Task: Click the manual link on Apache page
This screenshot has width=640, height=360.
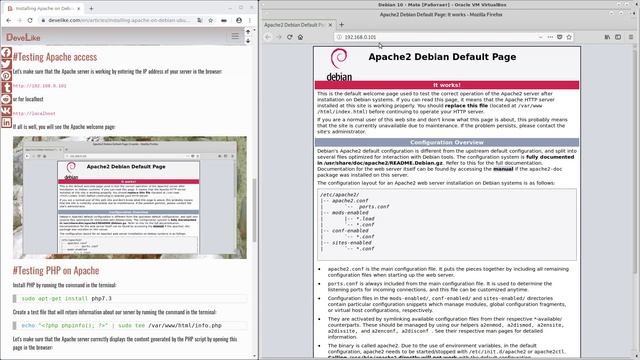Action: tap(503, 169)
